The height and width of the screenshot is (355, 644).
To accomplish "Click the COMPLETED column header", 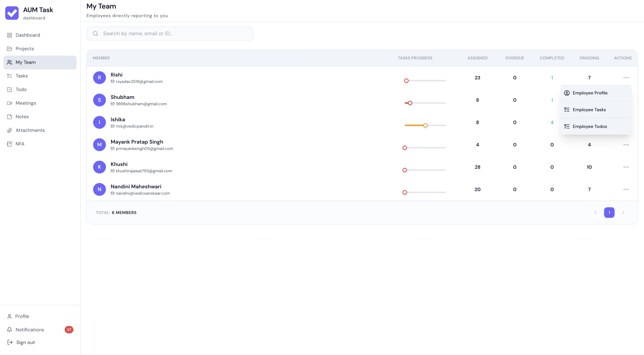I will coord(552,58).
